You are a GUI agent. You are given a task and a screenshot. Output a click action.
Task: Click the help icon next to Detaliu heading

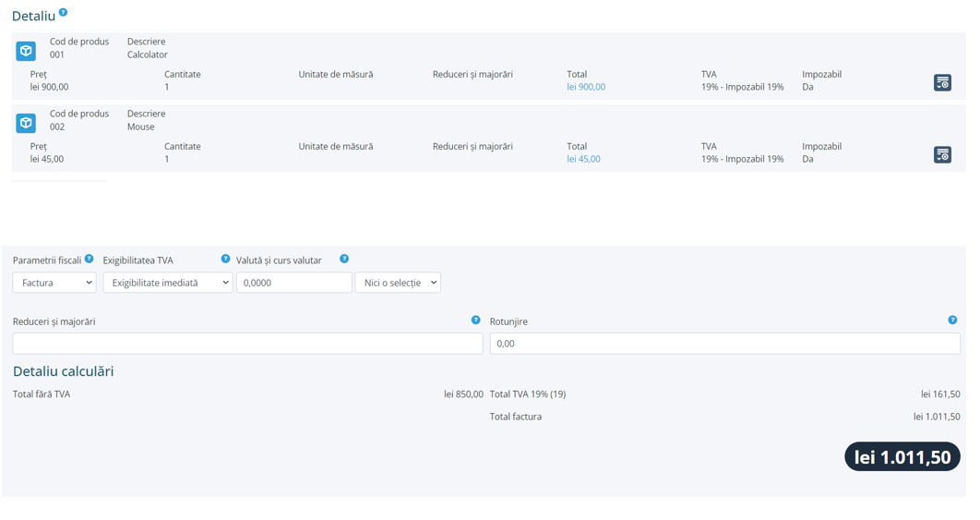63,13
